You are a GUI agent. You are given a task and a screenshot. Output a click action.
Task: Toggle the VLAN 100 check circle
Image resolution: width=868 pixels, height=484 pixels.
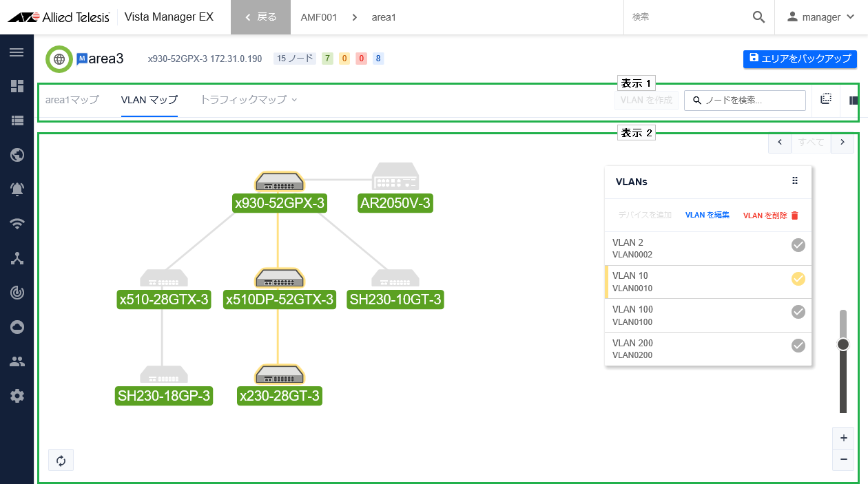tap(798, 312)
